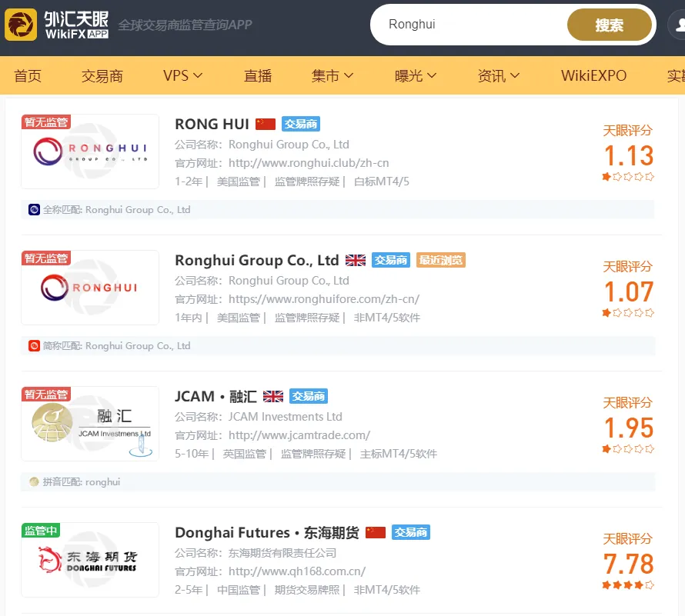The width and height of the screenshot is (685, 616).
Task: Click the 交易商 badge next to RONG HUI
Action: click(301, 124)
